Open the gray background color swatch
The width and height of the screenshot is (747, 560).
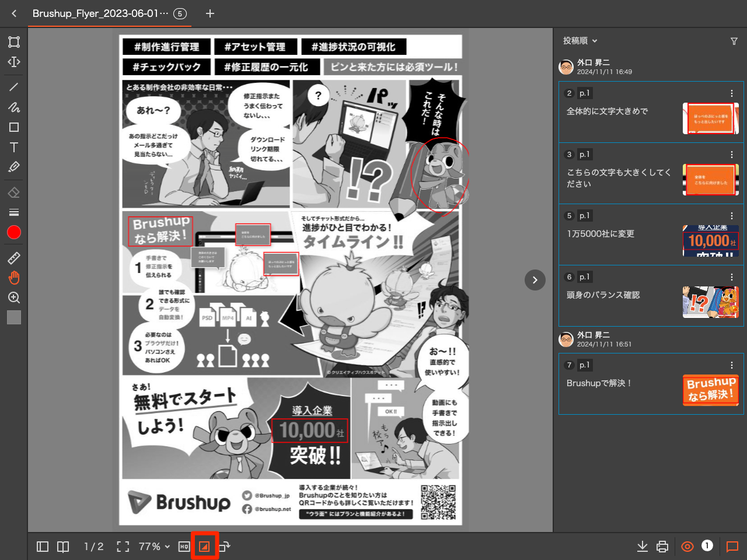[14, 317]
